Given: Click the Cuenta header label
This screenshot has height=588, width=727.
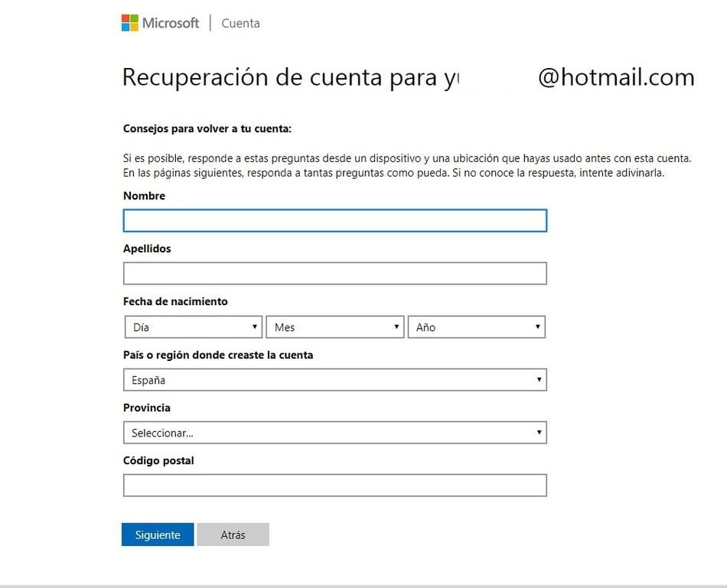Looking at the screenshot, I should coord(240,23).
